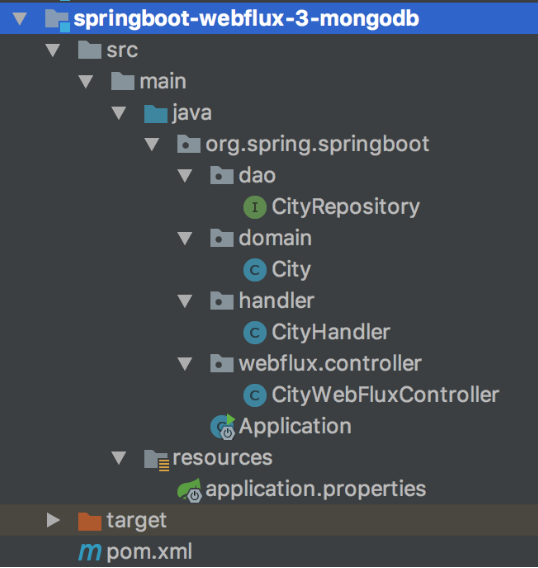This screenshot has width=538, height=568.
Task: Click the green interface icon beside CityRepository
Action: [255, 207]
